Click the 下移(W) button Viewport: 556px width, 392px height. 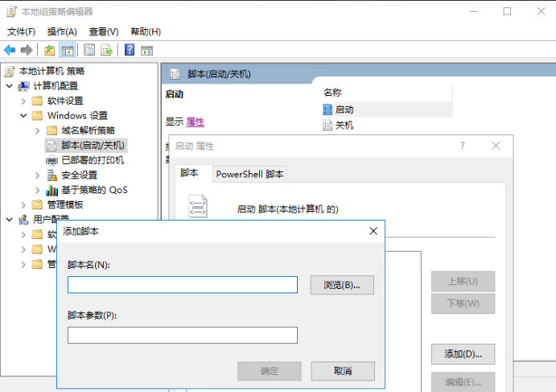463,303
